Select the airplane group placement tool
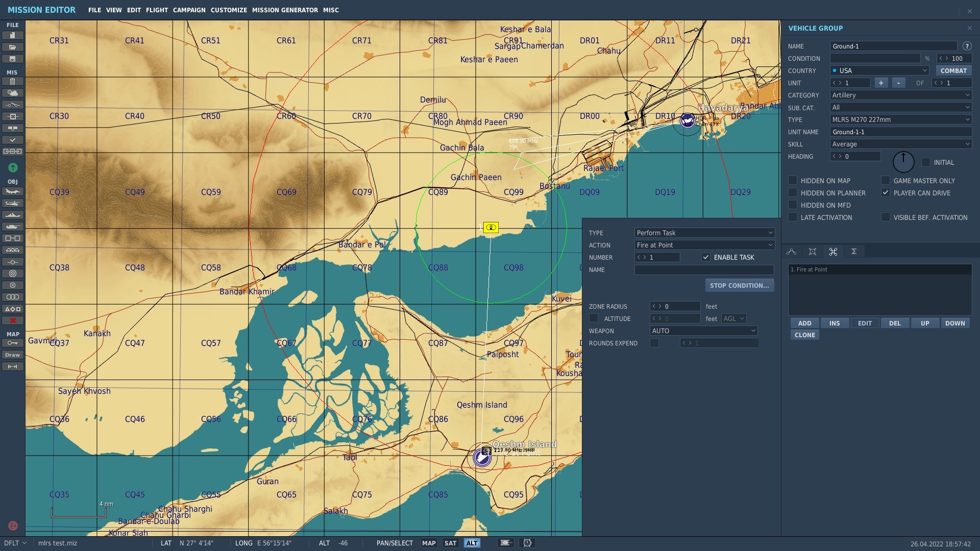The image size is (980, 551). coord(13,191)
